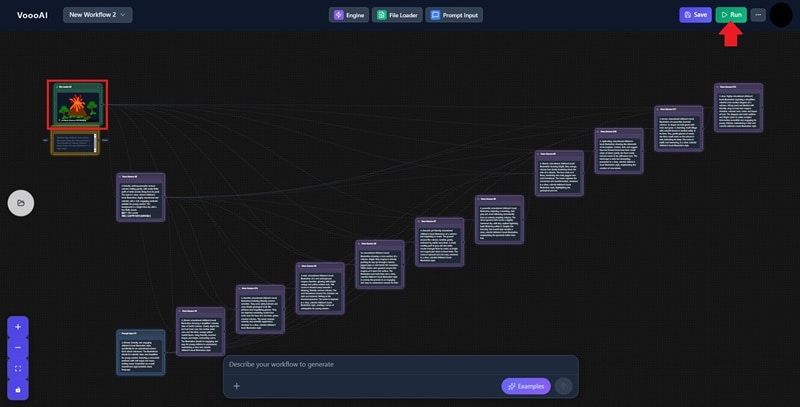
Task: Open the three-dot more options menu
Action: click(758, 15)
